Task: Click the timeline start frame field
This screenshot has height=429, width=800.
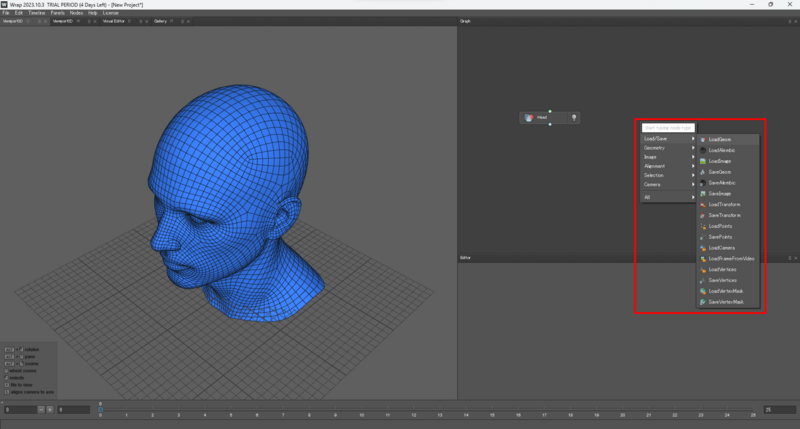Action: [20, 410]
